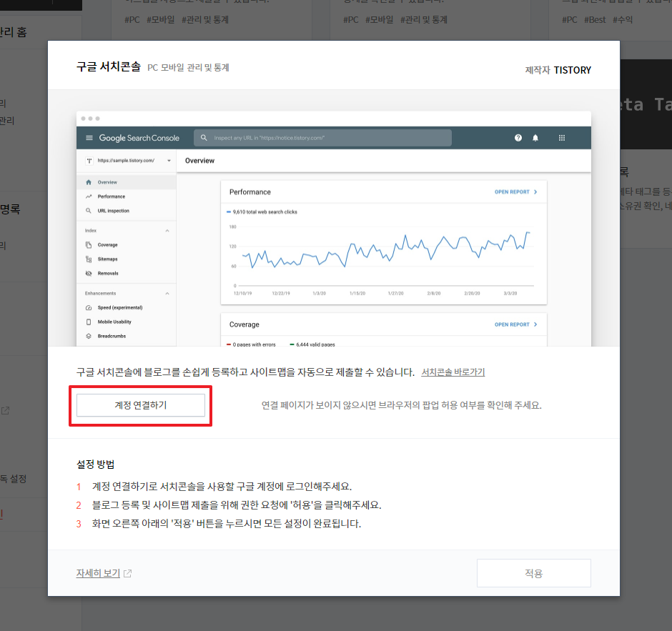Click the '6,444 valid pages' legend
672x631 pixels.
click(312, 344)
